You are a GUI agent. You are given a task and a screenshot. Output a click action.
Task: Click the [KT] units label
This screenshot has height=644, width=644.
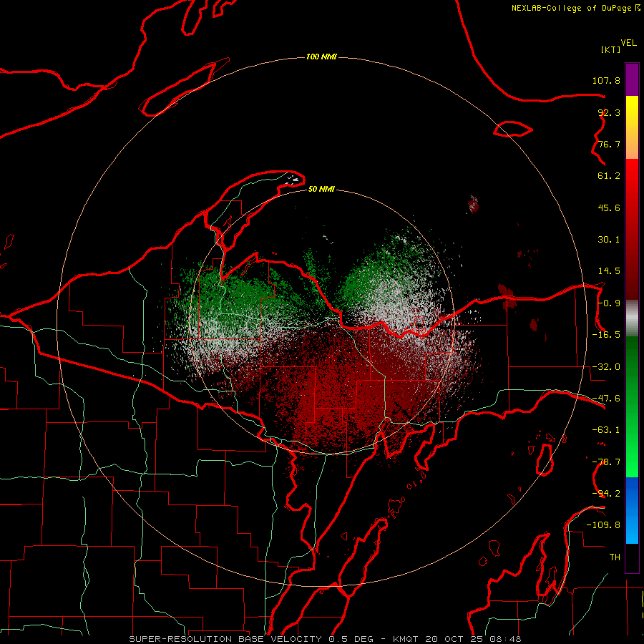(x=610, y=49)
